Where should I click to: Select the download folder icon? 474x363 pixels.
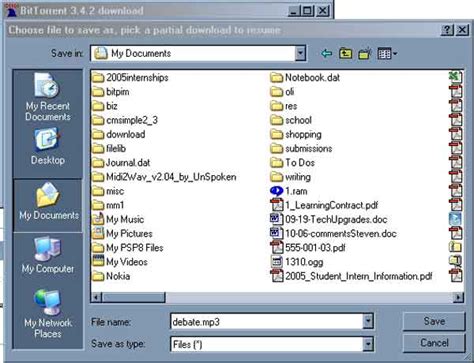click(98, 134)
